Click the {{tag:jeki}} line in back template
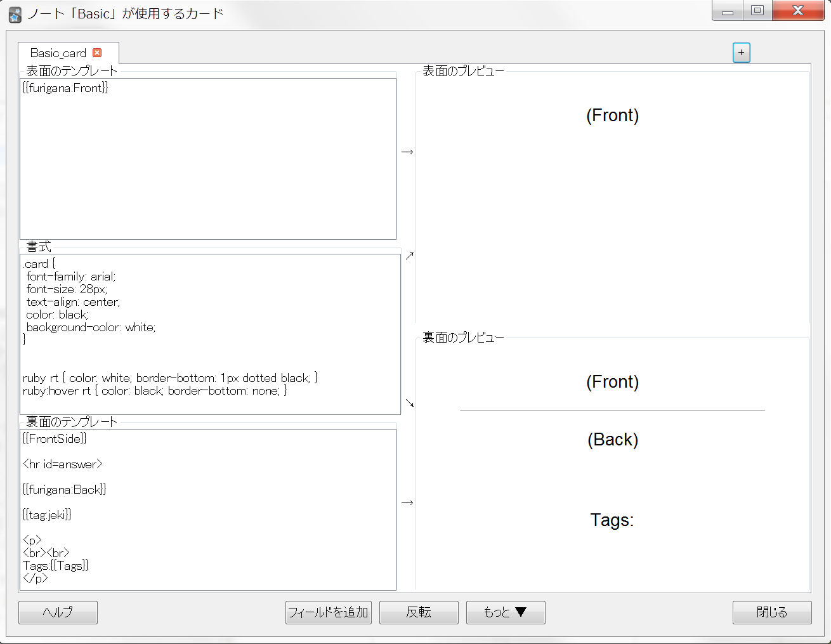The width and height of the screenshot is (831, 644). pos(47,515)
